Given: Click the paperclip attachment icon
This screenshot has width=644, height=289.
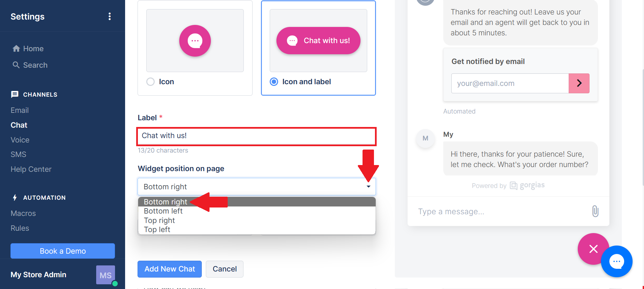Looking at the screenshot, I should coord(595,211).
